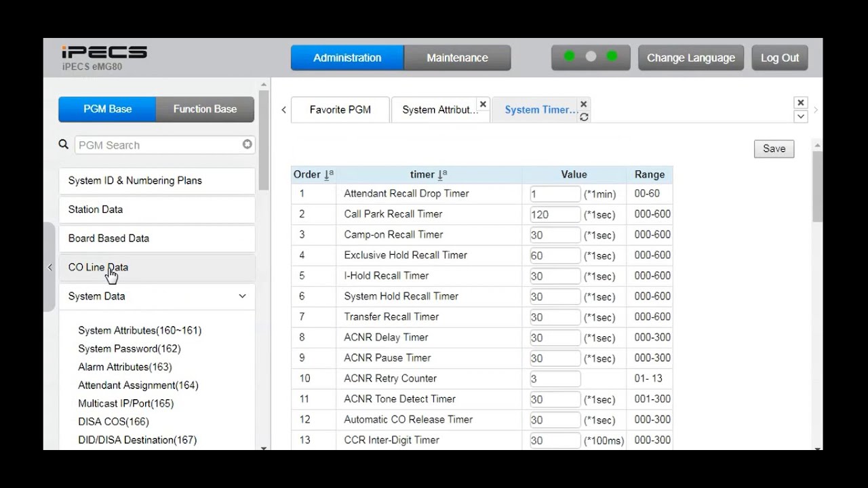
Task: Click the Change Language button
Action: (x=691, y=58)
